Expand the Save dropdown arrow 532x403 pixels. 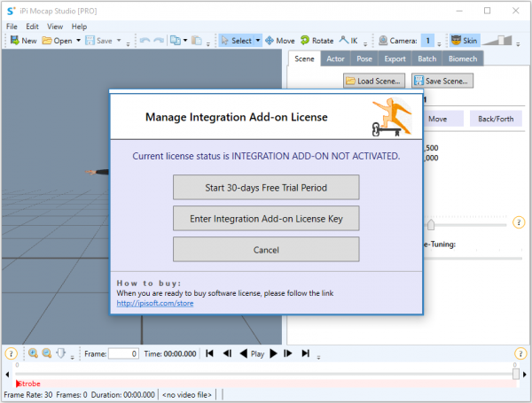pos(119,41)
